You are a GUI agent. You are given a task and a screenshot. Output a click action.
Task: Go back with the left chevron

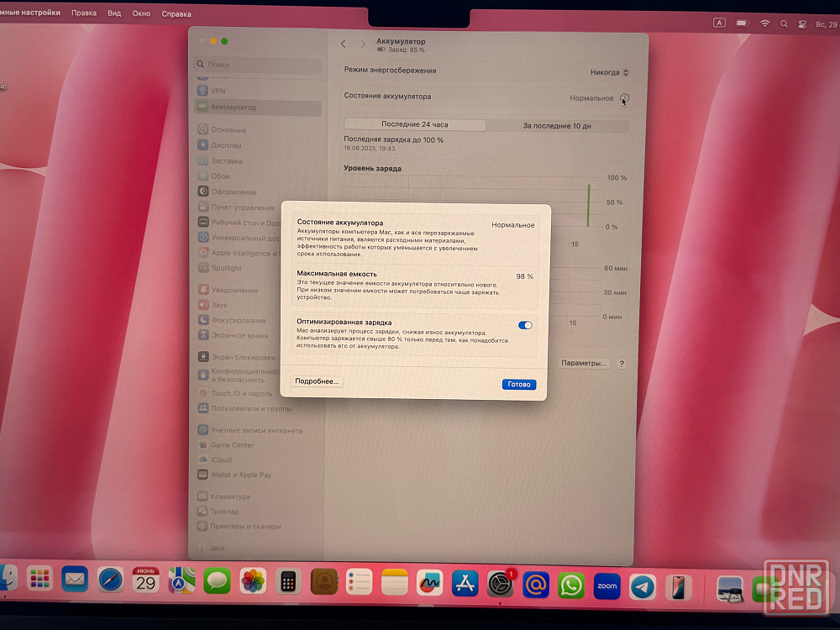click(x=344, y=44)
